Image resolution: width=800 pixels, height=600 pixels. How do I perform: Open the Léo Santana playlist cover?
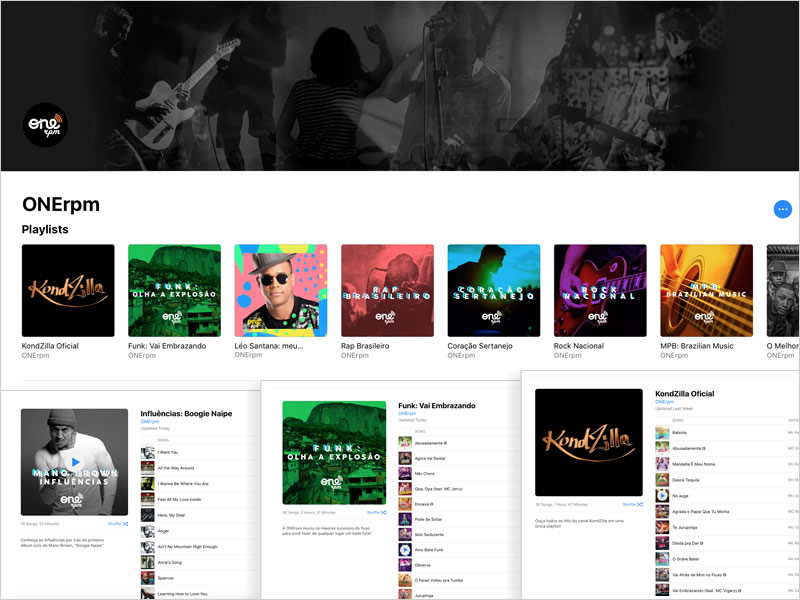click(x=281, y=291)
